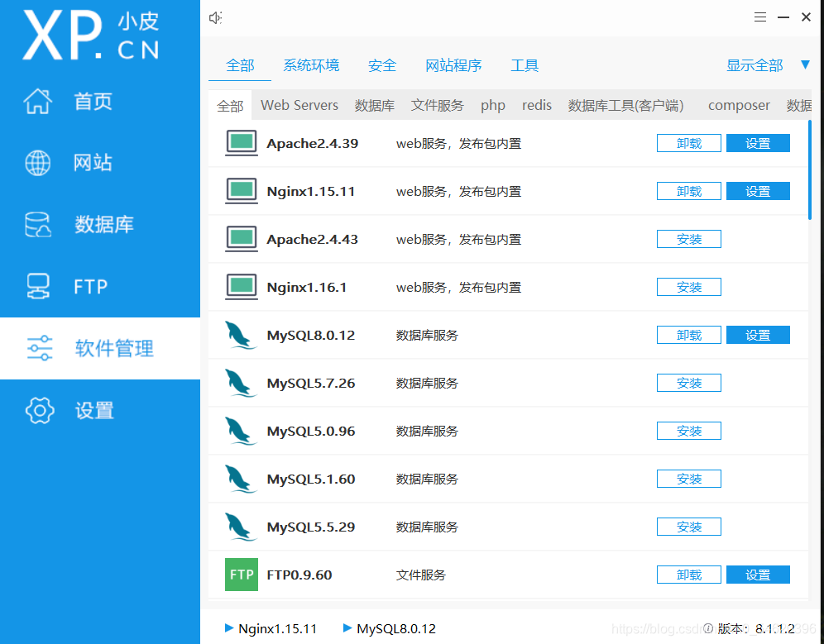Expand the 显示全部 dropdown arrow
This screenshot has width=824, height=644.
click(x=805, y=64)
